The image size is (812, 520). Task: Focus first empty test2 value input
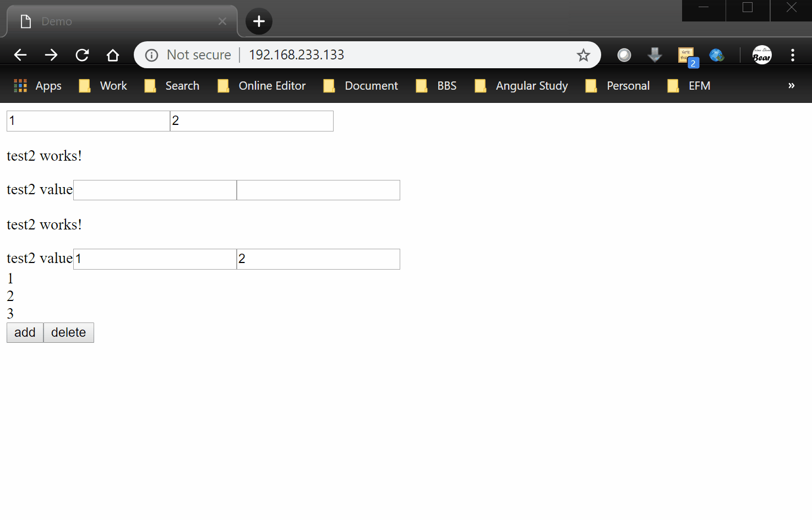coord(155,190)
